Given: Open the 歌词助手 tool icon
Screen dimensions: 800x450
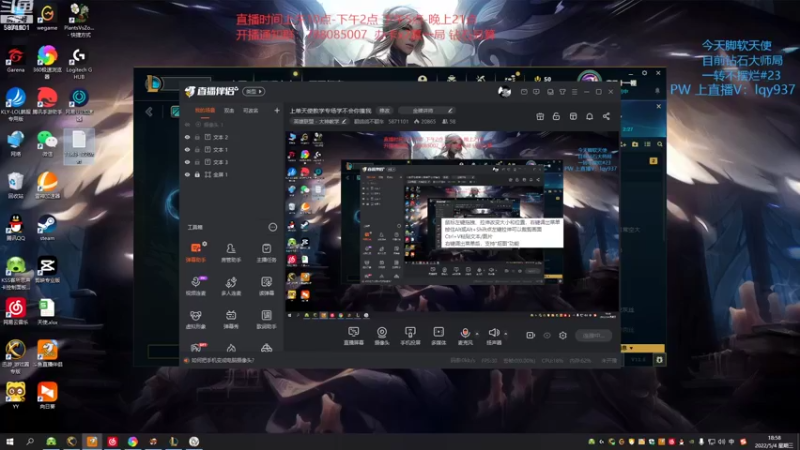Looking at the screenshot, I should [266, 319].
